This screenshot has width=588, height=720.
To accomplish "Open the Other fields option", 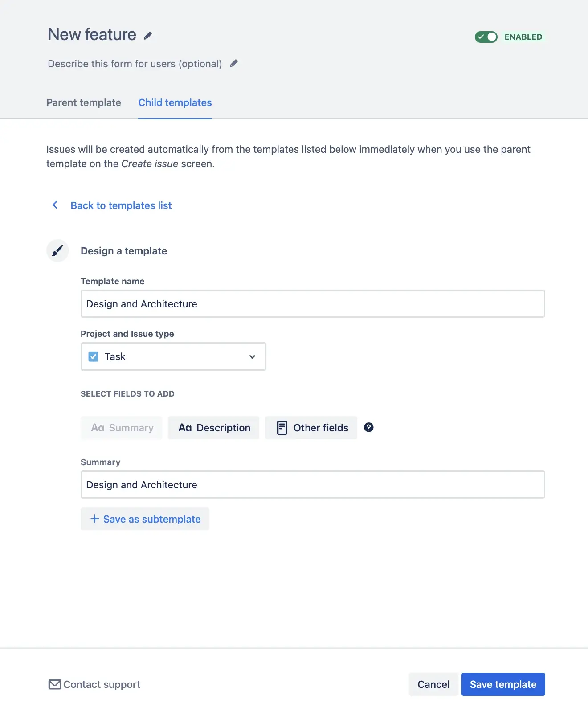I will pos(311,428).
